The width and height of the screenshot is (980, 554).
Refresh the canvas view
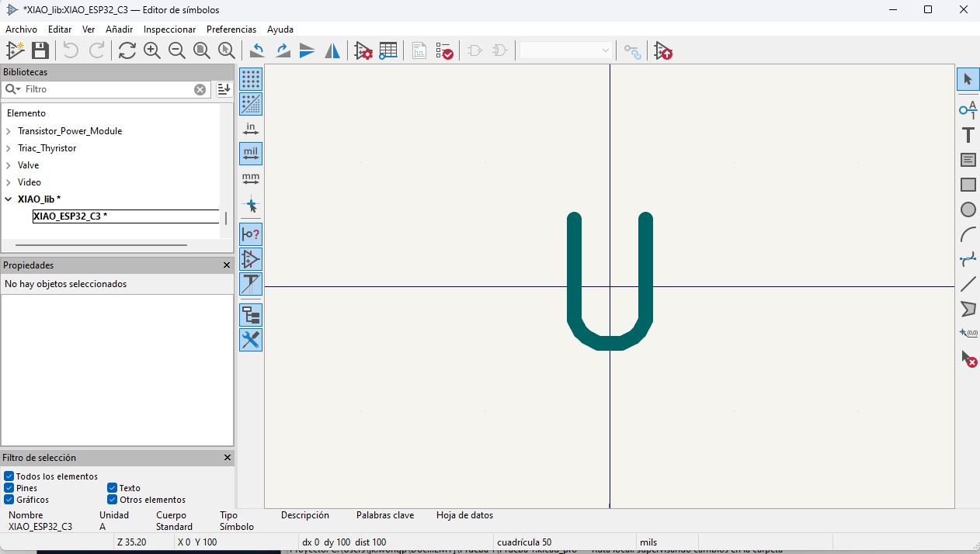(x=127, y=50)
